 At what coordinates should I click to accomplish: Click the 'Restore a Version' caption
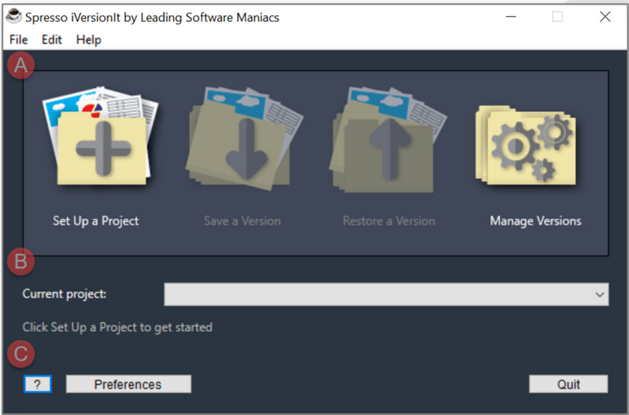389,221
